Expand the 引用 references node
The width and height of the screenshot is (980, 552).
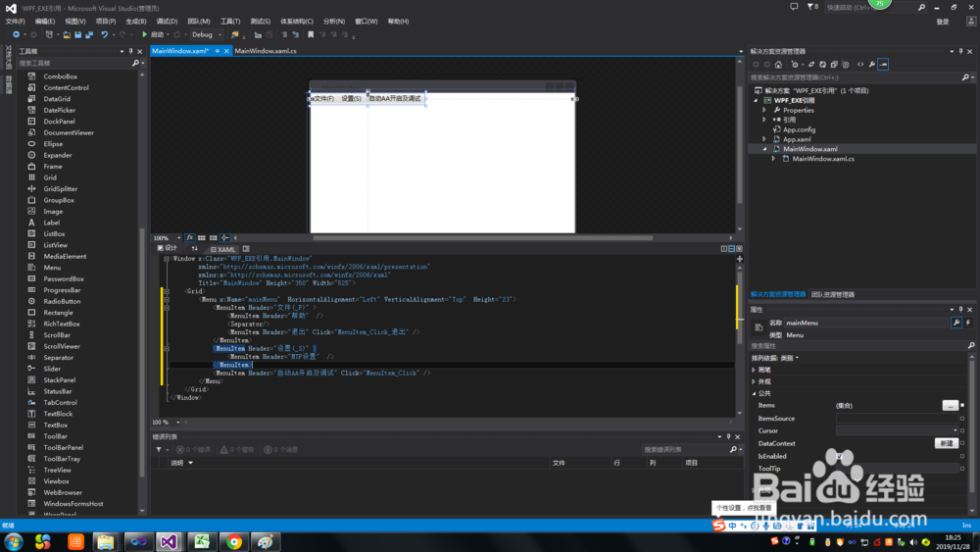[764, 120]
